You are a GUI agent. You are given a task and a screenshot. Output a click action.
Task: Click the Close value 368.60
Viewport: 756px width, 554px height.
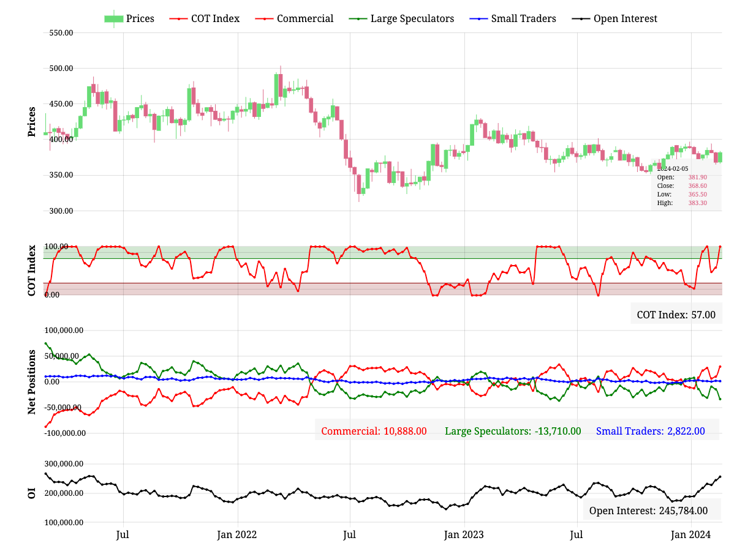(697, 185)
